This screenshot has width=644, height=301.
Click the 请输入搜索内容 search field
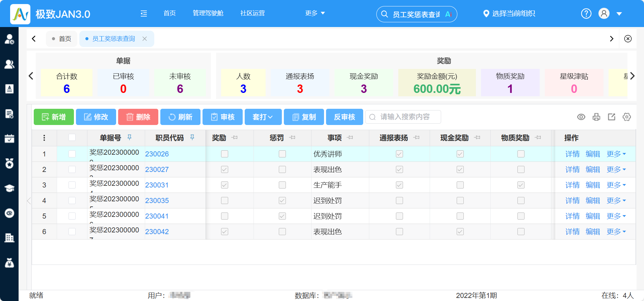click(405, 117)
